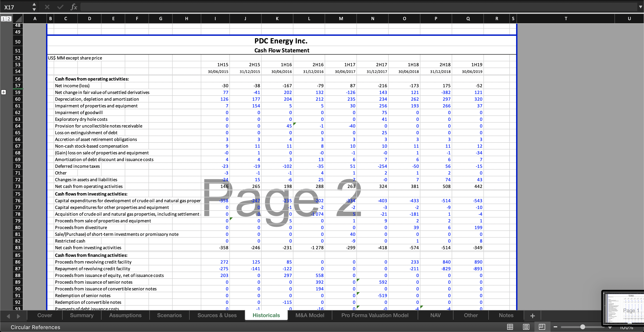Click the previous sheet navigation arrow

click(8, 316)
